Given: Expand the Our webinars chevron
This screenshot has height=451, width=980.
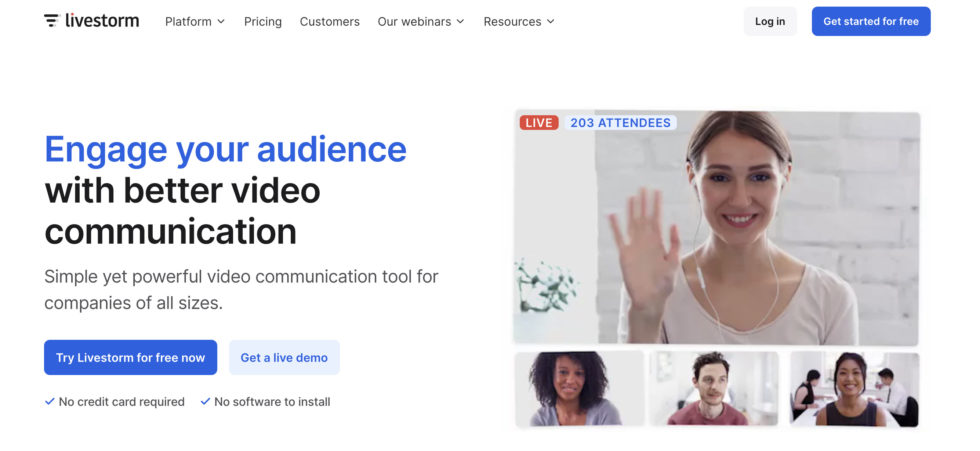Looking at the screenshot, I should pyautogui.click(x=461, y=21).
